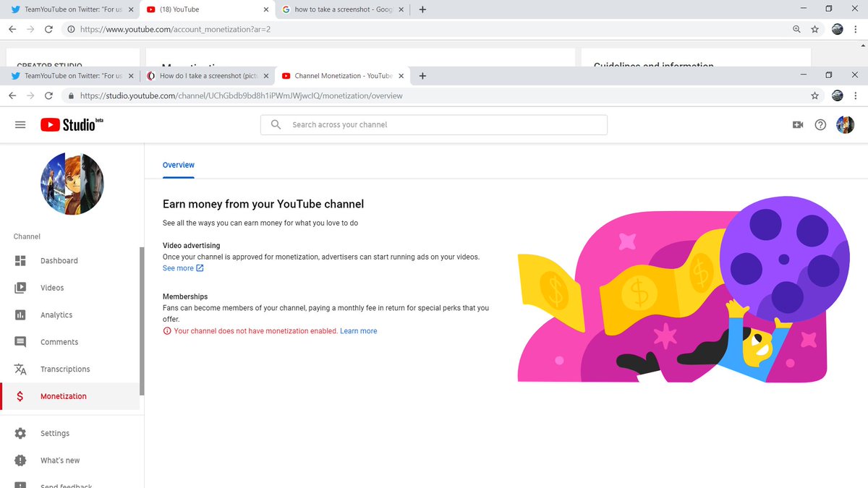
Task: Switch to How do I take a screenshot tab
Action: [x=208, y=76]
